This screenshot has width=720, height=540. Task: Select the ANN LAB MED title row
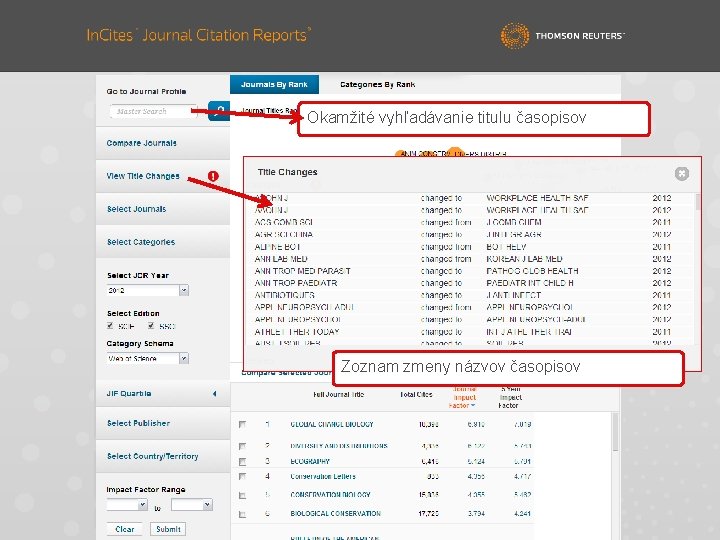[x=463, y=259]
